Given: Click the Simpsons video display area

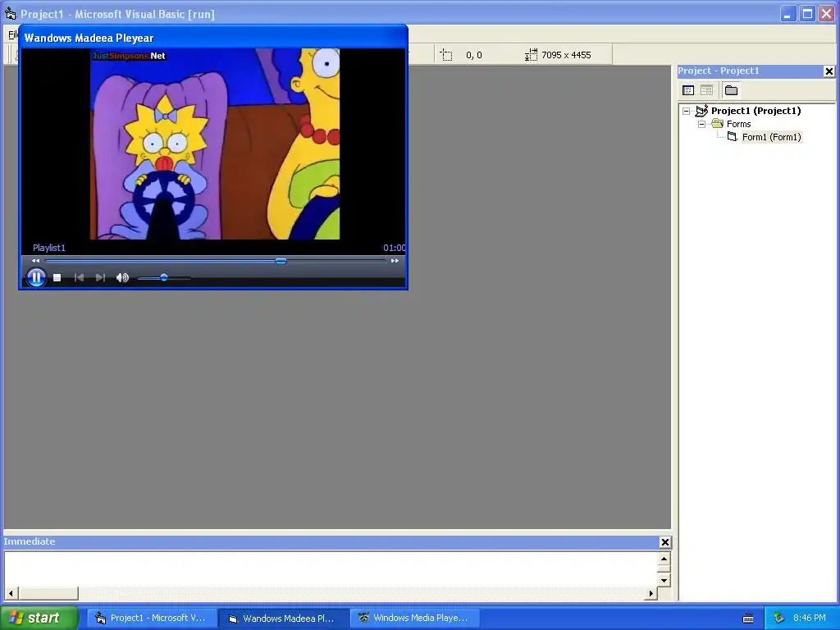Looking at the screenshot, I should pyautogui.click(x=215, y=144).
